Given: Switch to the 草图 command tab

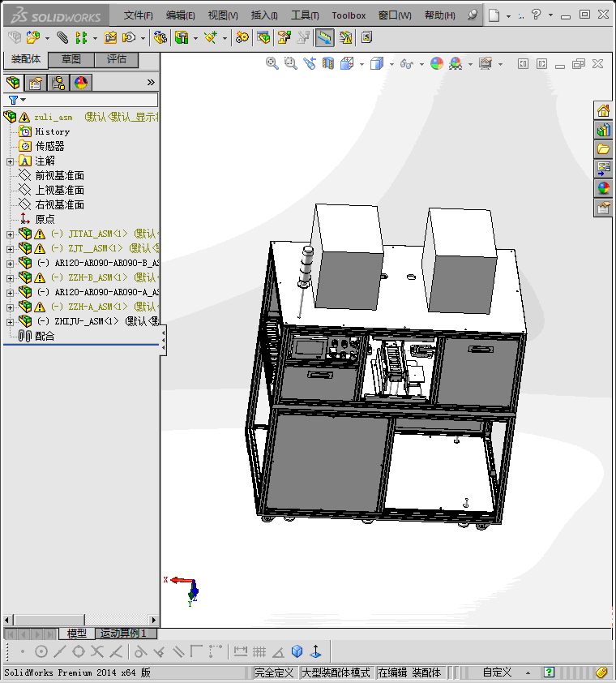Looking at the screenshot, I should click(71, 59).
